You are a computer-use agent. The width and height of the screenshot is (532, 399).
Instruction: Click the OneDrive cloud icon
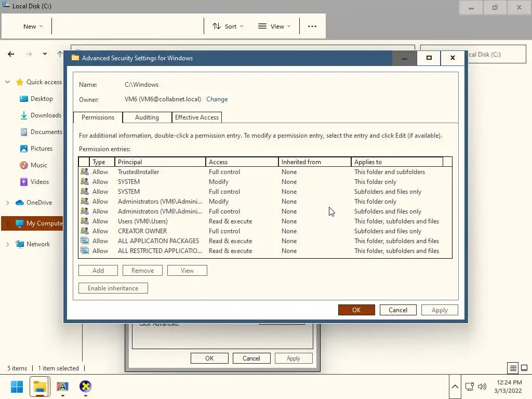pyautogui.click(x=20, y=203)
